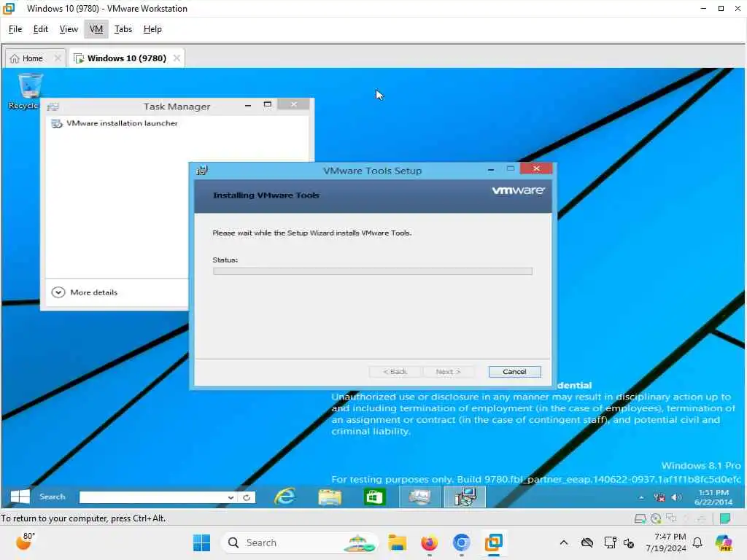Switch to Task Manager on guest taskbar
The image size is (747, 560).
(x=419, y=497)
